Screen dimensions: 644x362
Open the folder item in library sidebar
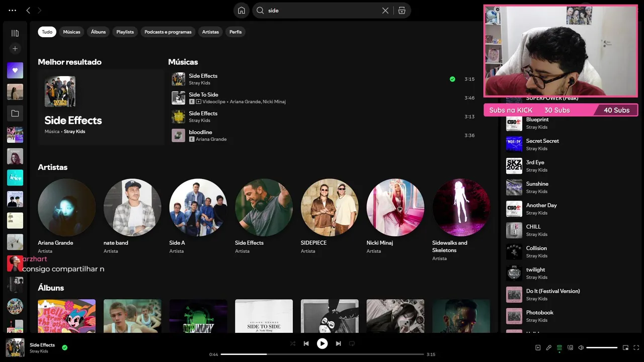[15, 114]
